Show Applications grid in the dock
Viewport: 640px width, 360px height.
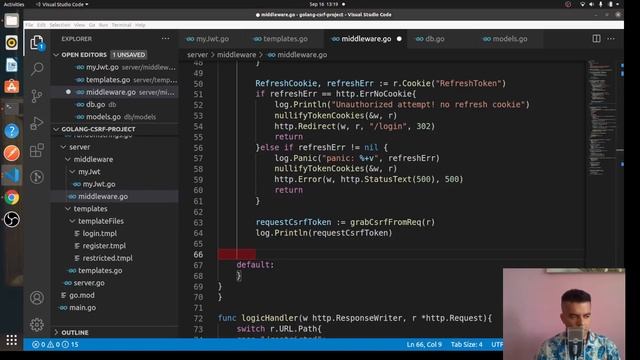(11, 340)
